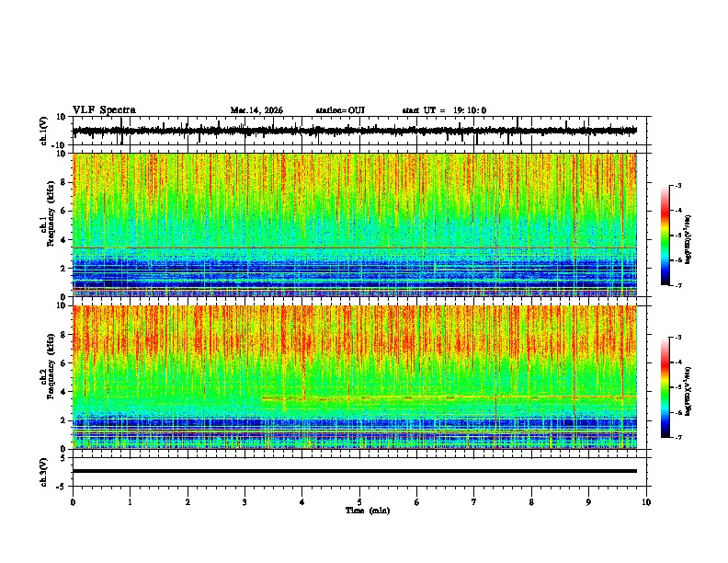Click the log(PSD) label beside ch.2 colorbar

688,392
